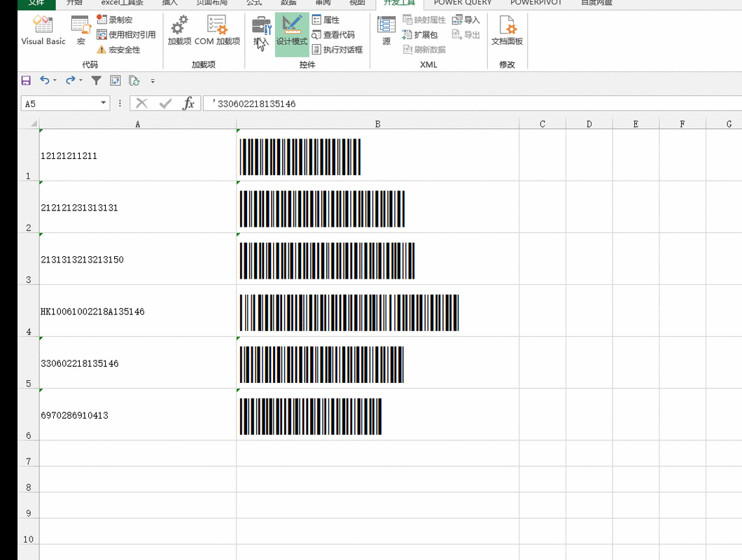Select cell containing HK10061002218A135146
Viewport: 742px width, 560px height.
pyautogui.click(x=138, y=311)
